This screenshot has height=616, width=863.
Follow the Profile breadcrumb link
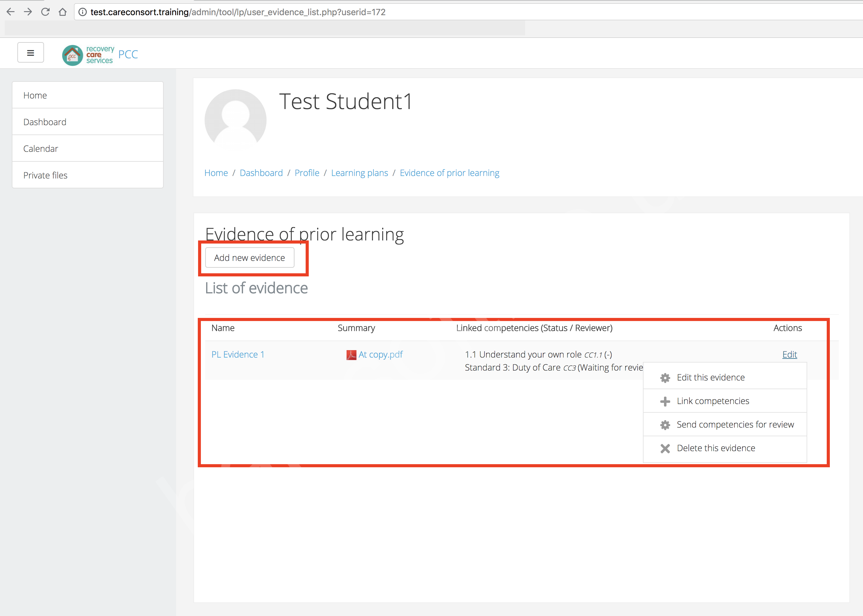point(307,173)
